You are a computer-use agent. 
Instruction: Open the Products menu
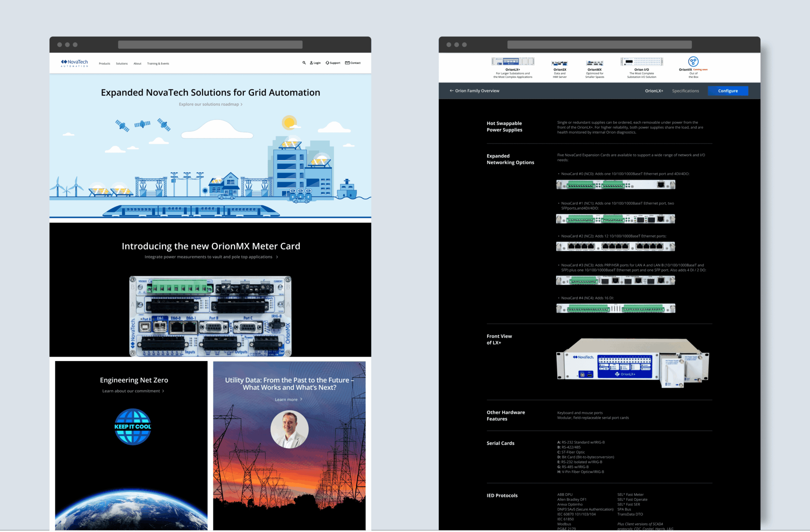tap(104, 64)
